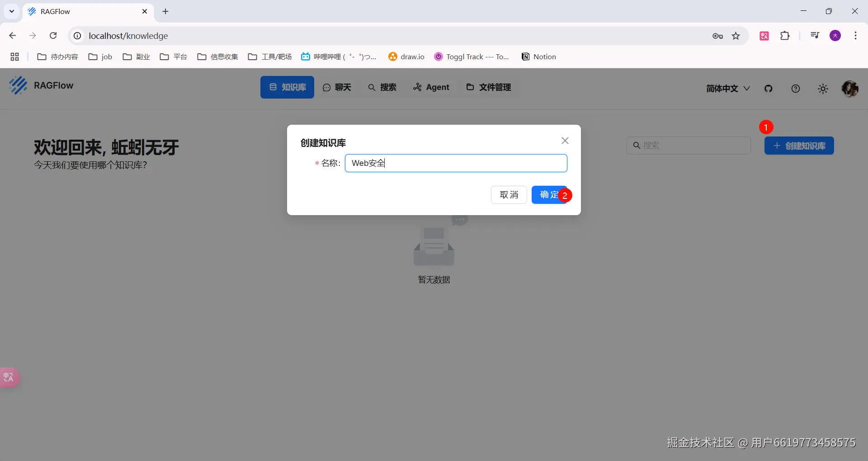The width and height of the screenshot is (868, 461).
Task: Select the RAGFlow browser tab
Action: tap(88, 12)
